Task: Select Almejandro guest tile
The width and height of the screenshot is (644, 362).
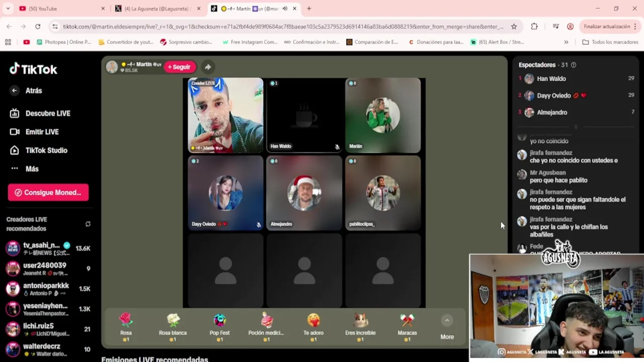Action: 304,193
